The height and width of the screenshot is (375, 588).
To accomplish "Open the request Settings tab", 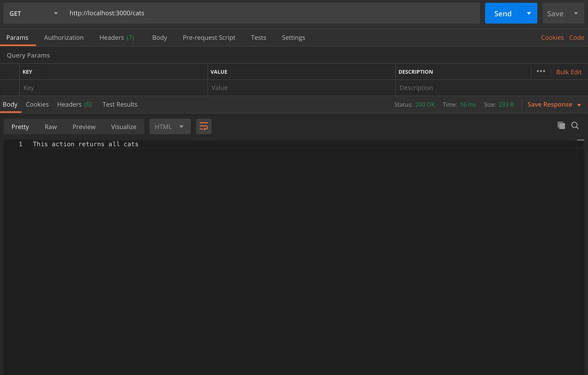I will (294, 38).
